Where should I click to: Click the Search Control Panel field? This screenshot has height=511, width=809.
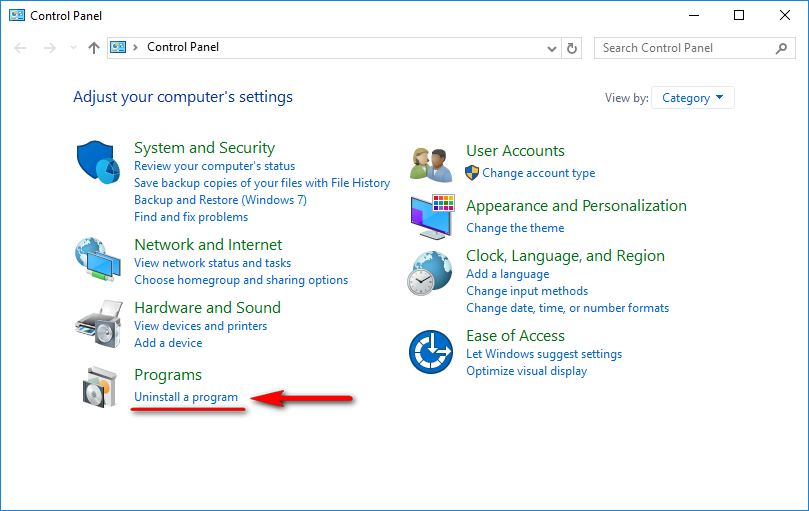[685, 48]
